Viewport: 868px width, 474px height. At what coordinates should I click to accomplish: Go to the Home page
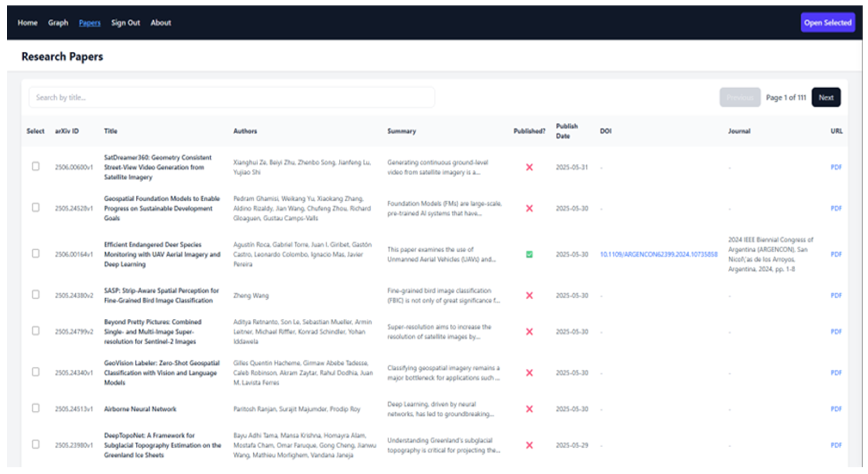point(27,23)
